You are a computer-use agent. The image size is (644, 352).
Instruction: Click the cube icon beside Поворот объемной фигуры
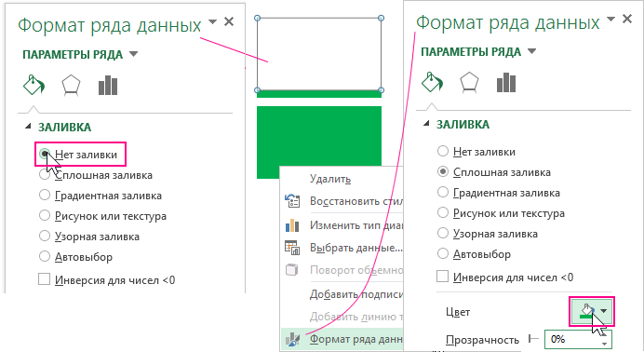pos(291,270)
